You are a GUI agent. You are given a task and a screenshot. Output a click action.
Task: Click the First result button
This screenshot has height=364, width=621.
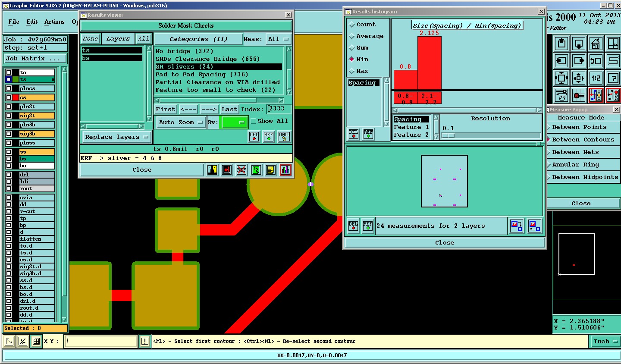pos(166,110)
